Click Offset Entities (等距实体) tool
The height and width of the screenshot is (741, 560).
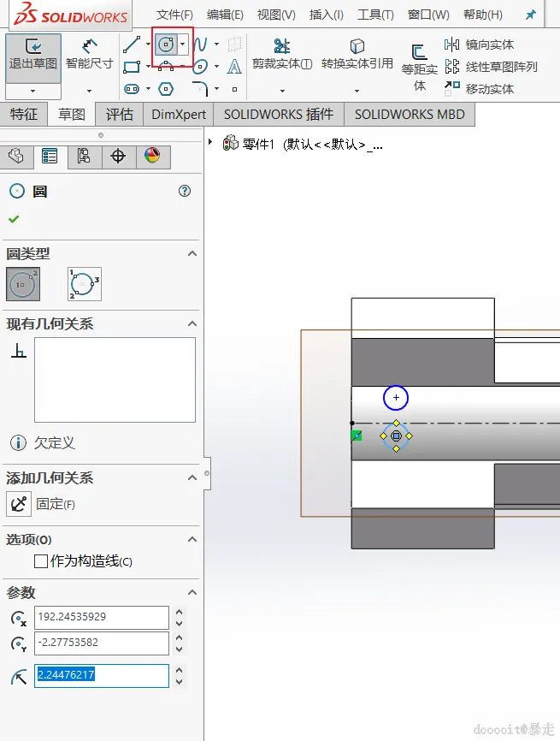tap(419, 67)
